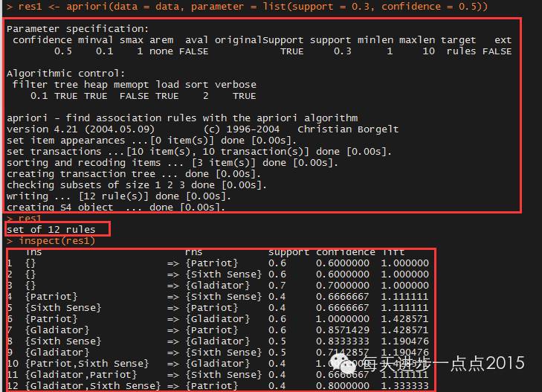The image size is (542, 392).
Task: Click the inspect(res1) command line
Action: click(51, 240)
